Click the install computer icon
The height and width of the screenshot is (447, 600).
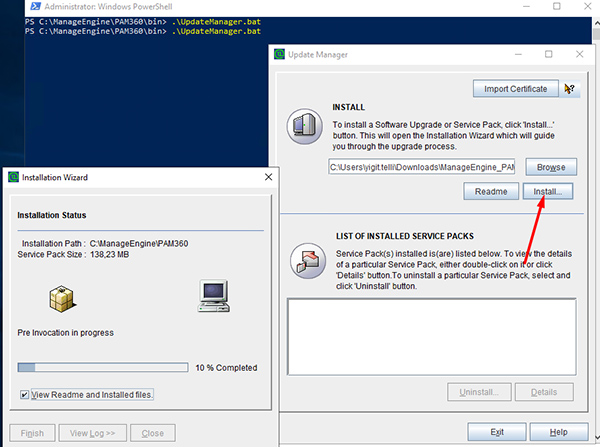[x=305, y=126]
